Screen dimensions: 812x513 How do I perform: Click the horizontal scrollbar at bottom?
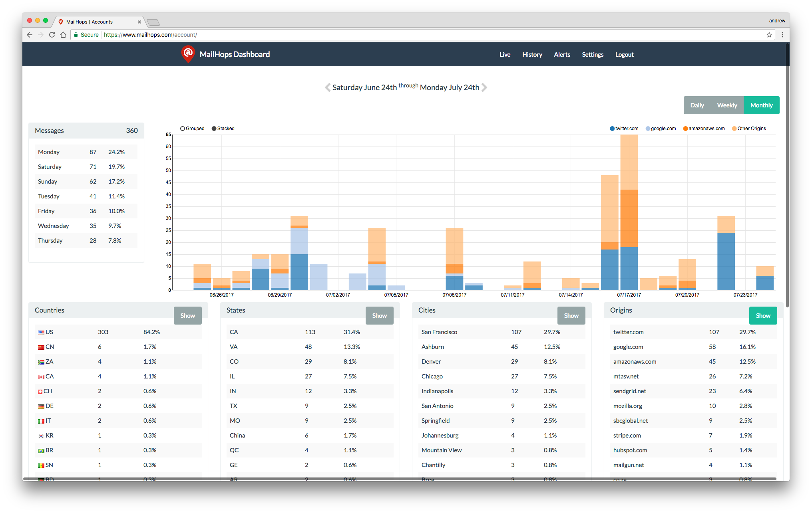coord(400,479)
